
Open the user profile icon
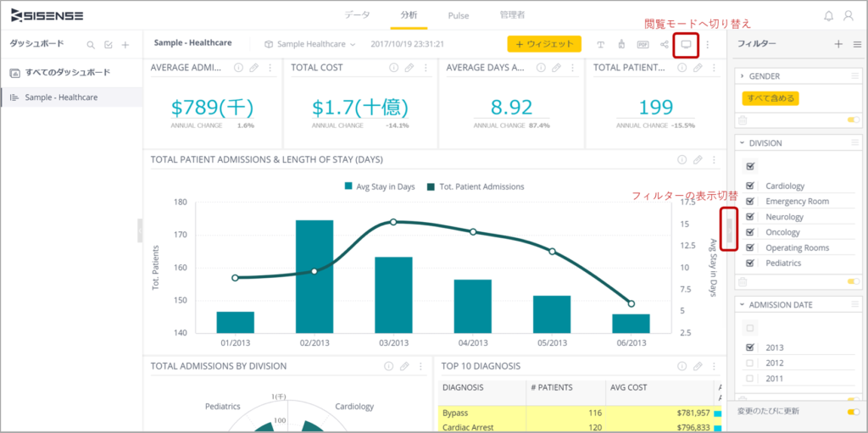[x=848, y=15]
